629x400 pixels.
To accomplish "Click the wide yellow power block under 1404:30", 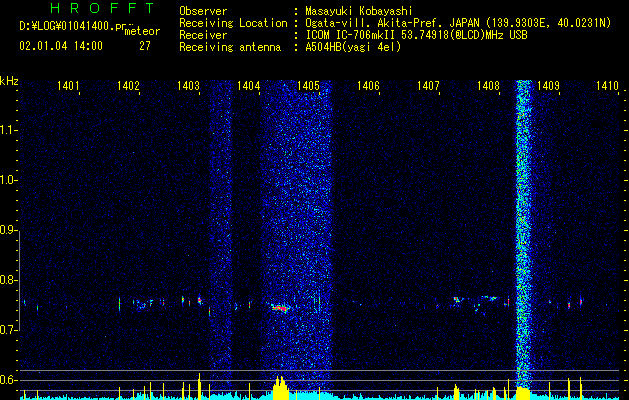I will (x=280, y=388).
